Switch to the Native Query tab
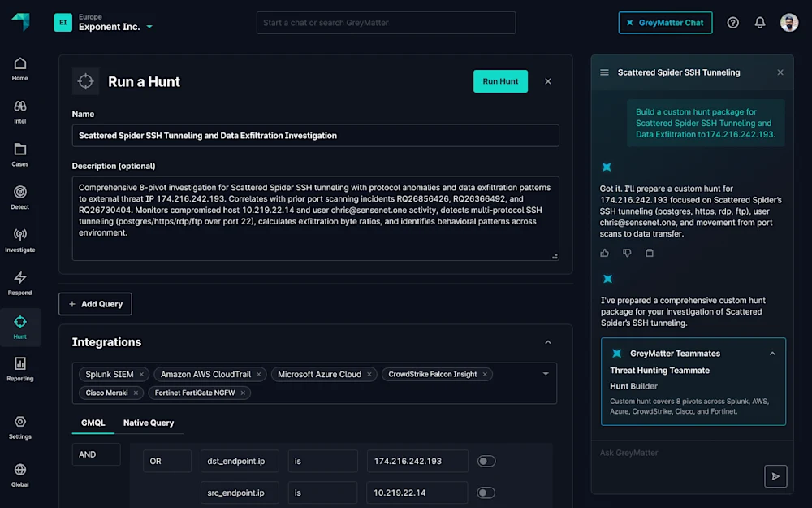Screen dimensions: 812x508 pos(149,423)
